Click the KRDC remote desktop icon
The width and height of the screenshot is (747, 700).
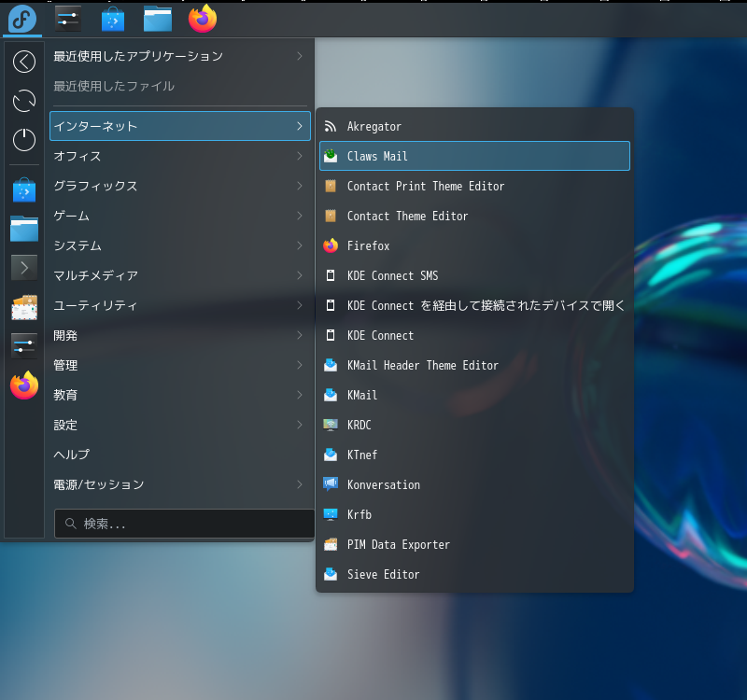tap(331, 425)
